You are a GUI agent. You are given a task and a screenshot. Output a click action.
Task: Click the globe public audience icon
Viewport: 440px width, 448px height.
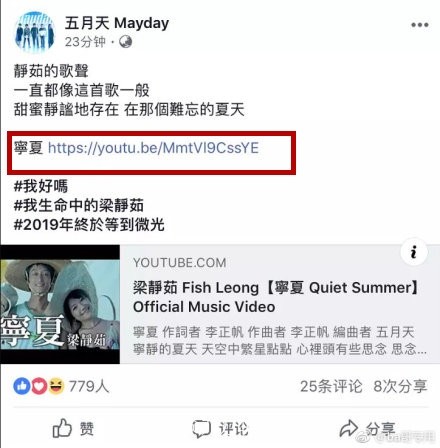tap(125, 42)
